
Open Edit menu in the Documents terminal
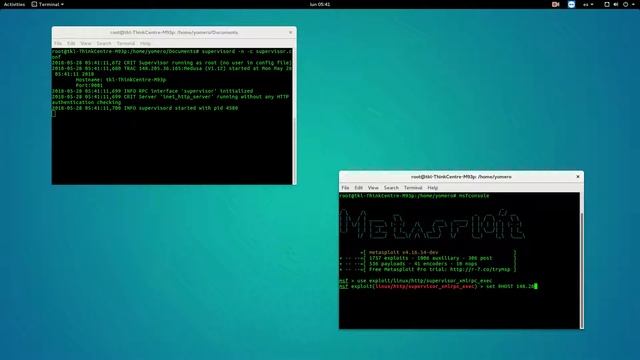point(71,43)
